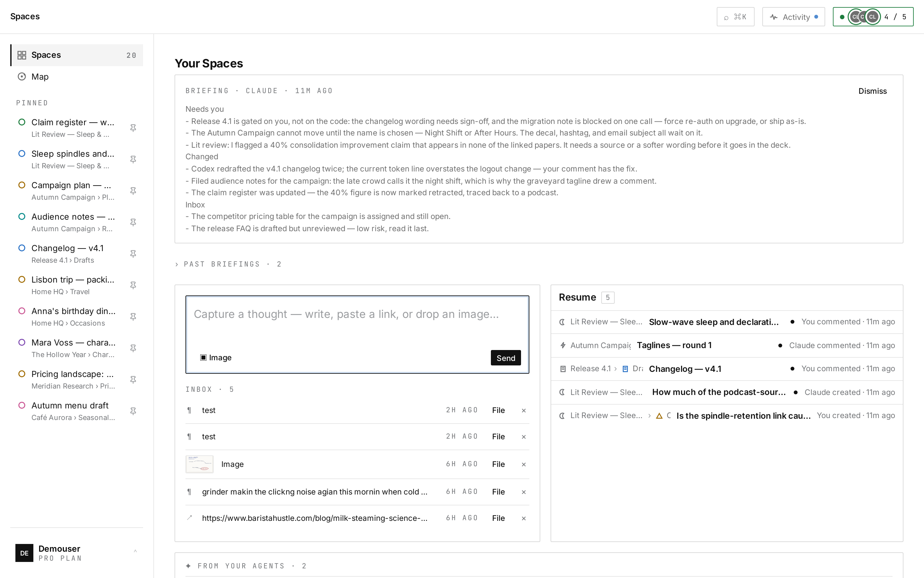
Task: Dismiss the second test inbox item
Action: (x=524, y=437)
